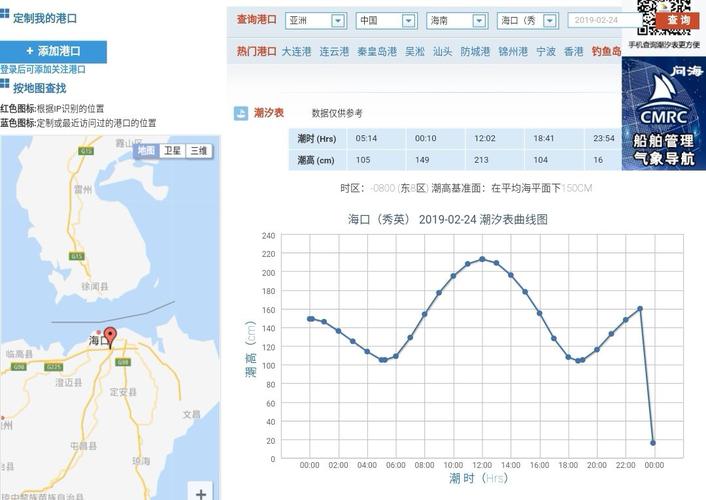The image size is (706, 500).
Task: Select popular port 秦皇岛港
Action: click(x=377, y=51)
